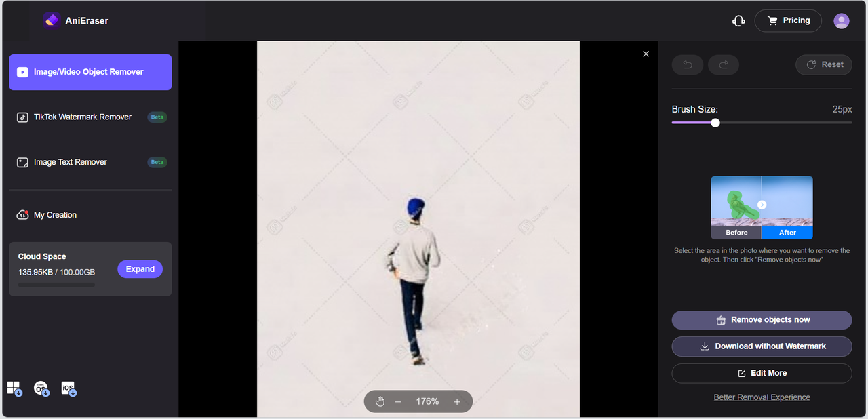The width and height of the screenshot is (868, 419).
Task: Click the Image Text Remover Beta badge
Action: tap(157, 162)
